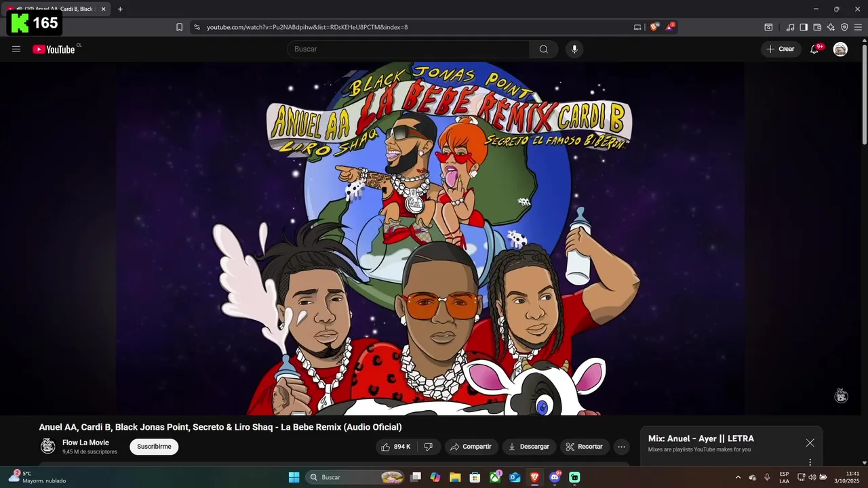Open the Windows Start menu
The height and width of the screenshot is (488, 868).
click(x=294, y=477)
